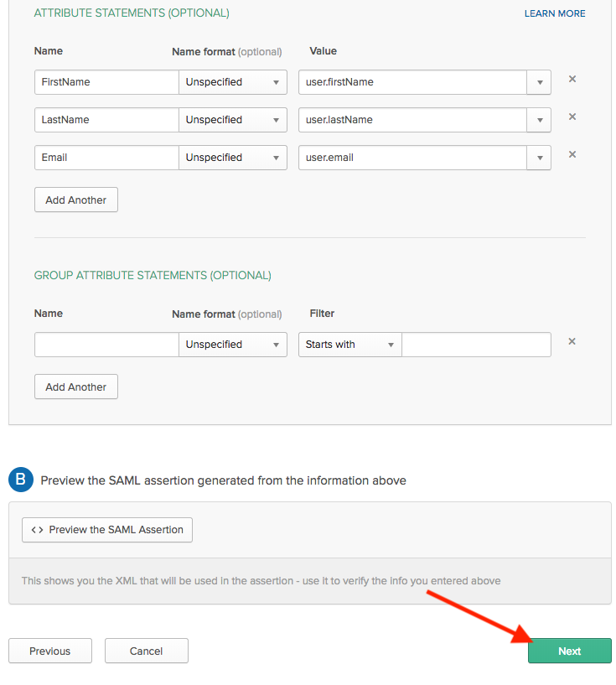Remove the group attribute statement row
This screenshot has width=616, height=685.
click(572, 341)
